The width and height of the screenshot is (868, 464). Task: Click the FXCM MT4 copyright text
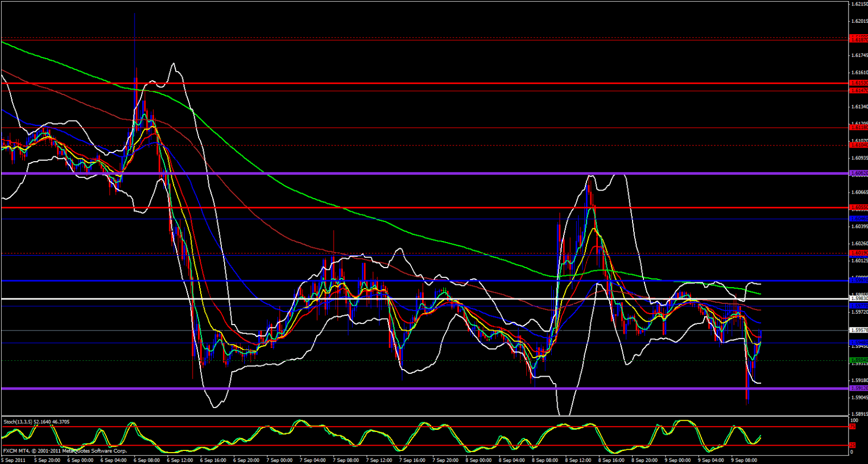[65, 451]
